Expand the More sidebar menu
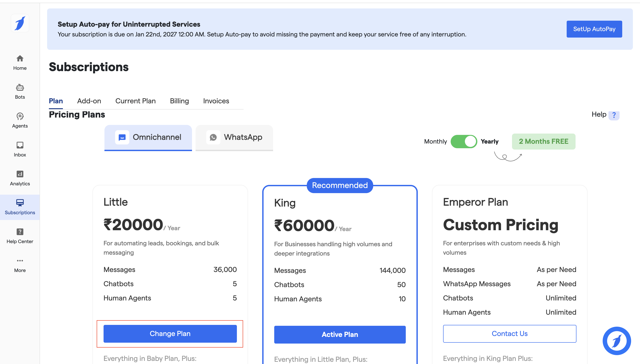 20,265
